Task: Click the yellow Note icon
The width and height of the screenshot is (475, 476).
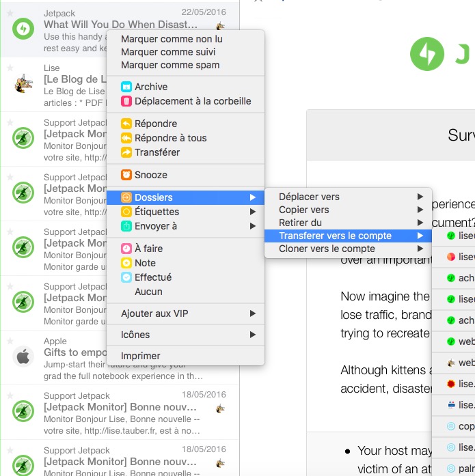Action: (x=126, y=263)
